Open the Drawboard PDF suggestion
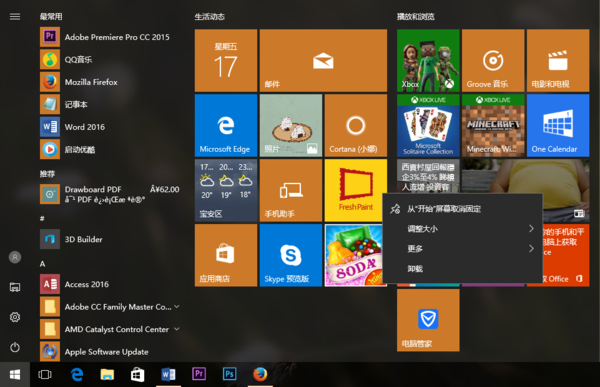600x387 pixels. (109, 194)
